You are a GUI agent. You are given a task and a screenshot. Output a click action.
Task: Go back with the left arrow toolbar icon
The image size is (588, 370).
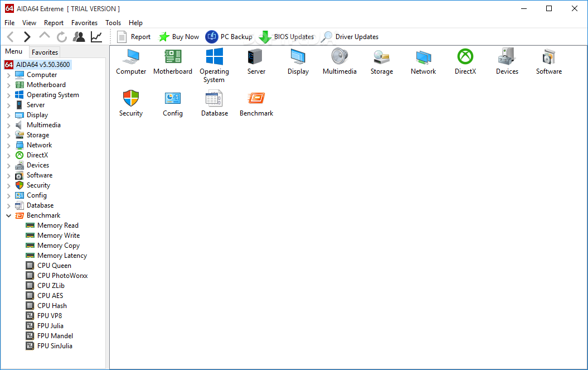tap(11, 37)
